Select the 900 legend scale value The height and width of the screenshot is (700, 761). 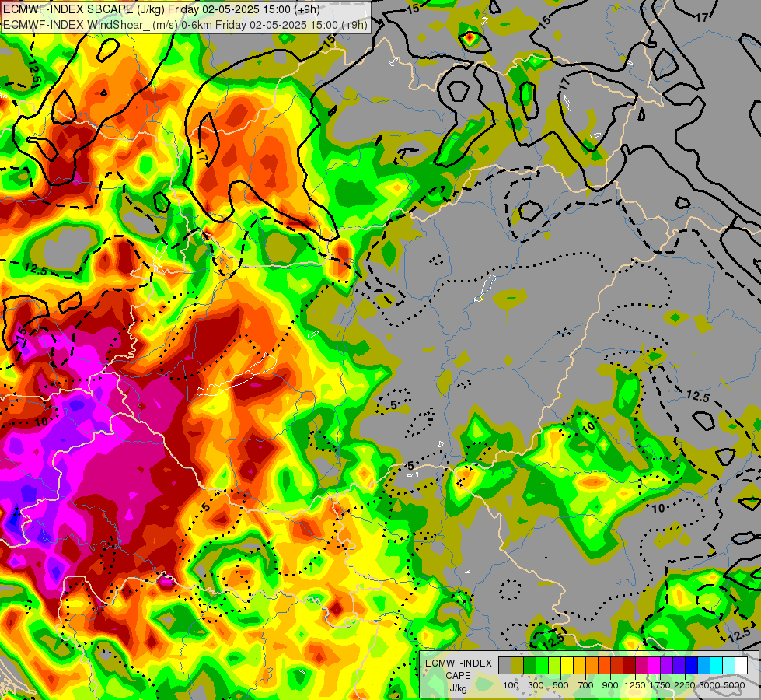[x=610, y=685]
